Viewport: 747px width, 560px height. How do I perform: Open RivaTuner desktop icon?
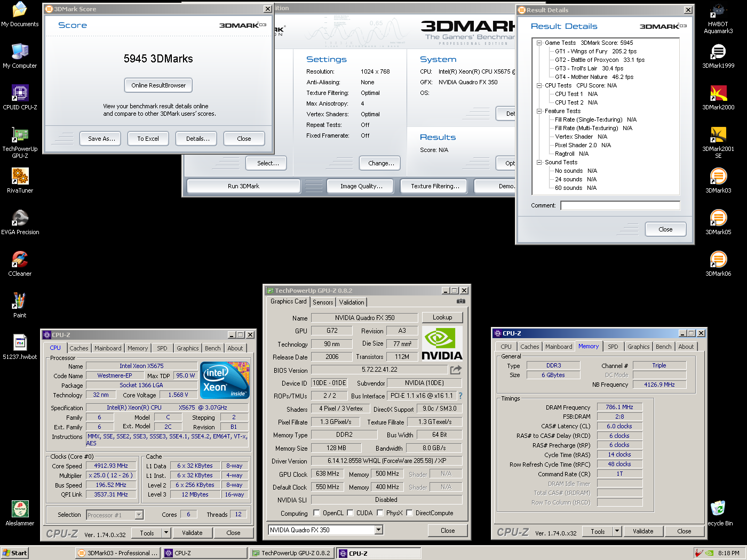20,181
